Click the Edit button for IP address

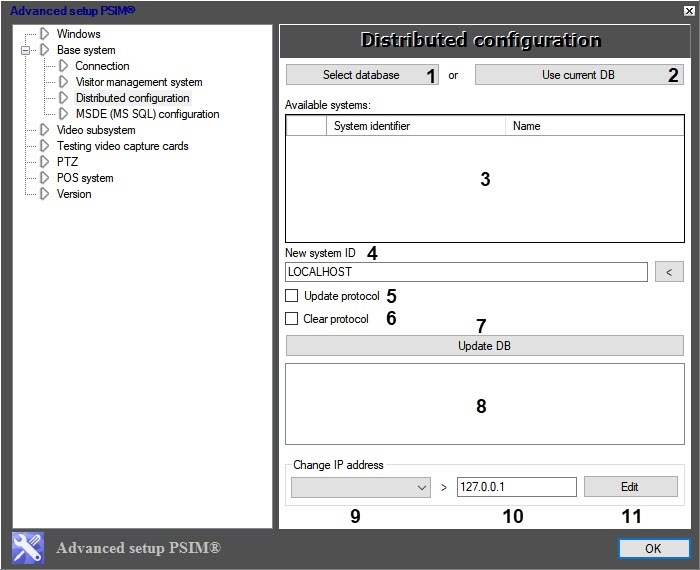coord(630,487)
